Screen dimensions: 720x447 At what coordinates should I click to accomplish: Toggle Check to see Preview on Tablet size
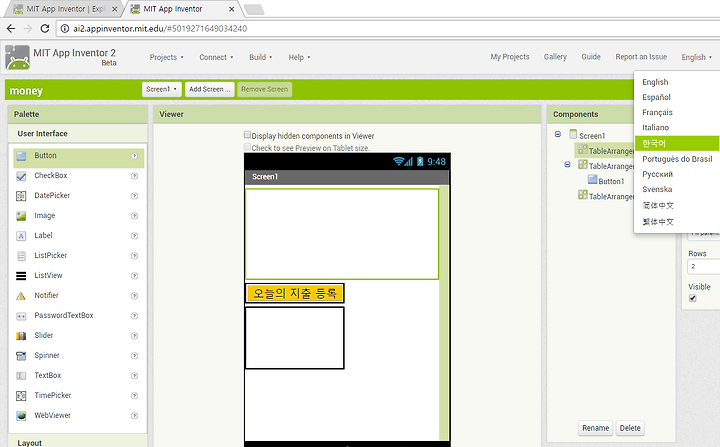(247, 147)
